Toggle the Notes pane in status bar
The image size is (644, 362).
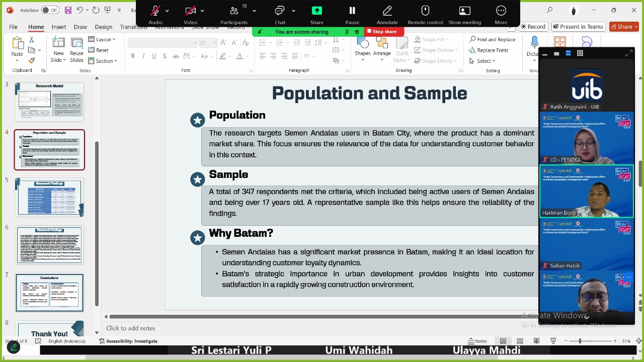[x=477, y=341]
